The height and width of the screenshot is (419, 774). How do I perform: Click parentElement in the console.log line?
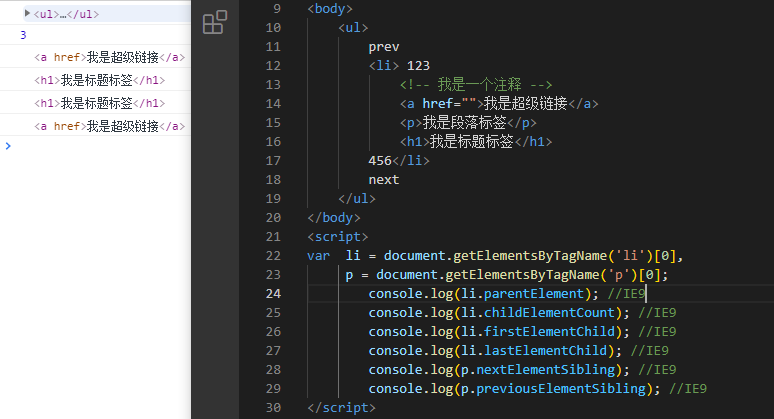click(x=534, y=294)
